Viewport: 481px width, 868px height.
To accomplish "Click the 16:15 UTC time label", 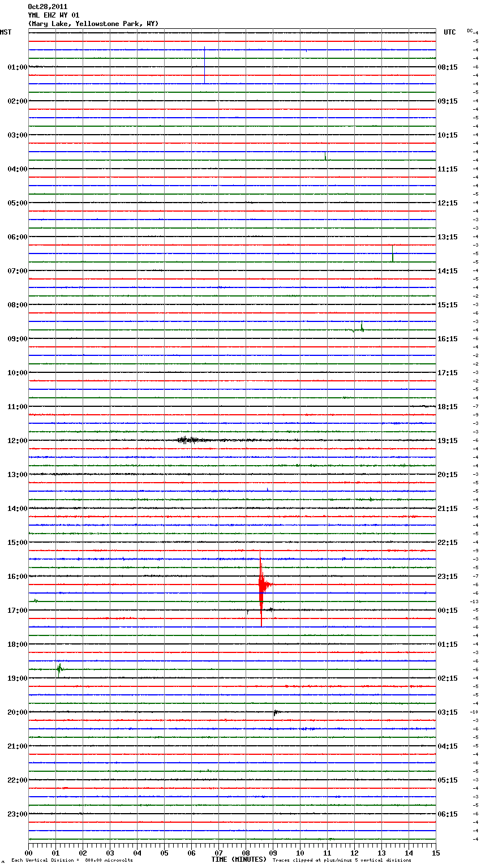I will point(448,339).
